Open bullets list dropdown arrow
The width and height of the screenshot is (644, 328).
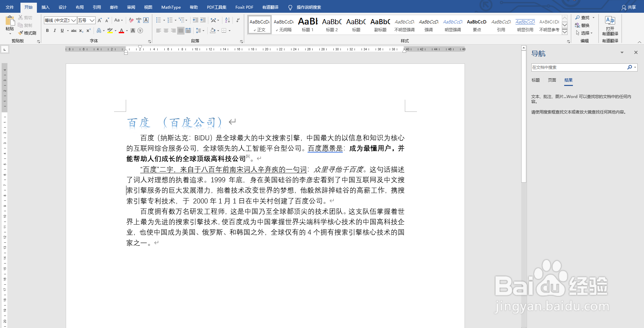pyautogui.click(x=164, y=20)
